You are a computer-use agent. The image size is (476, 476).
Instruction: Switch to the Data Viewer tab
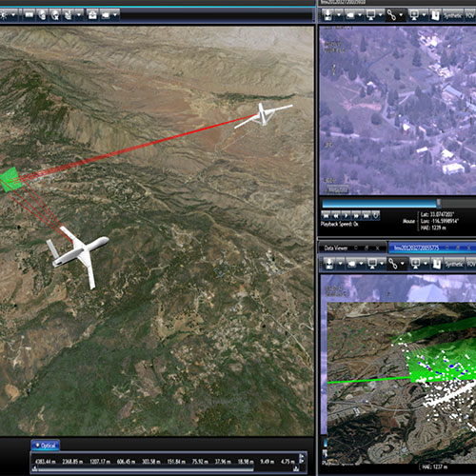coord(336,248)
